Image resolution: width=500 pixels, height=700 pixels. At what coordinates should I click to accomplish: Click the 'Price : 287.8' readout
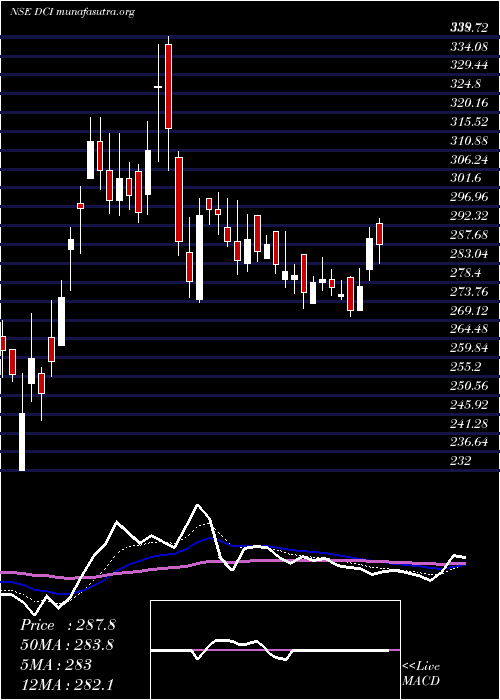click(x=68, y=625)
